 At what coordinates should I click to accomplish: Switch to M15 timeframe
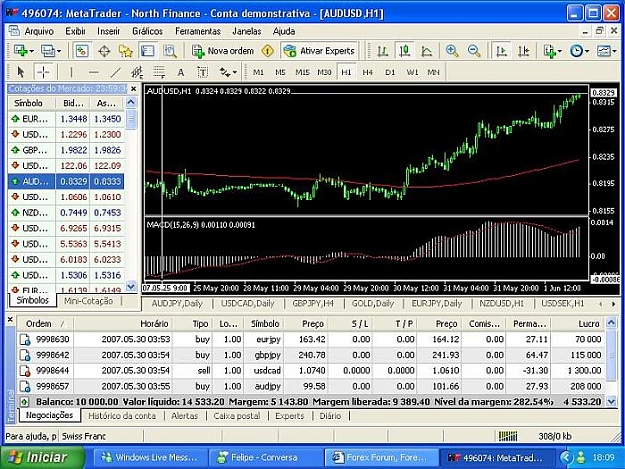(x=302, y=72)
